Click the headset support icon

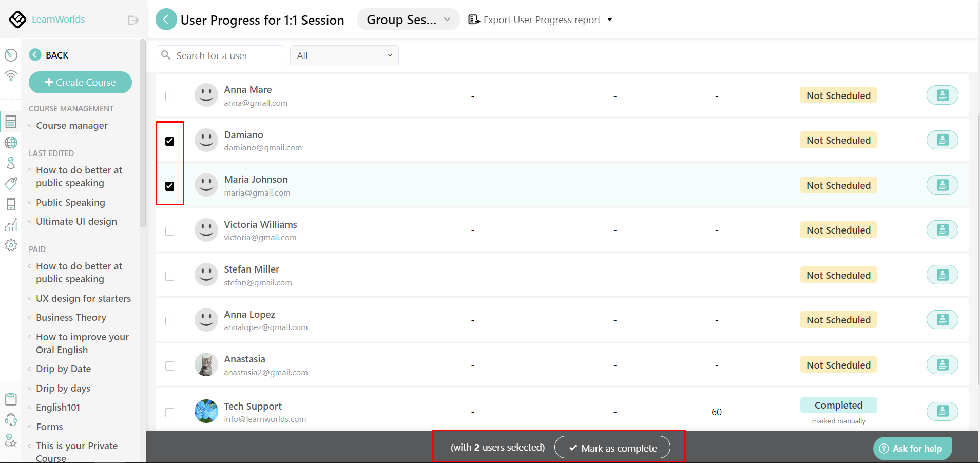tap(11, 419)
